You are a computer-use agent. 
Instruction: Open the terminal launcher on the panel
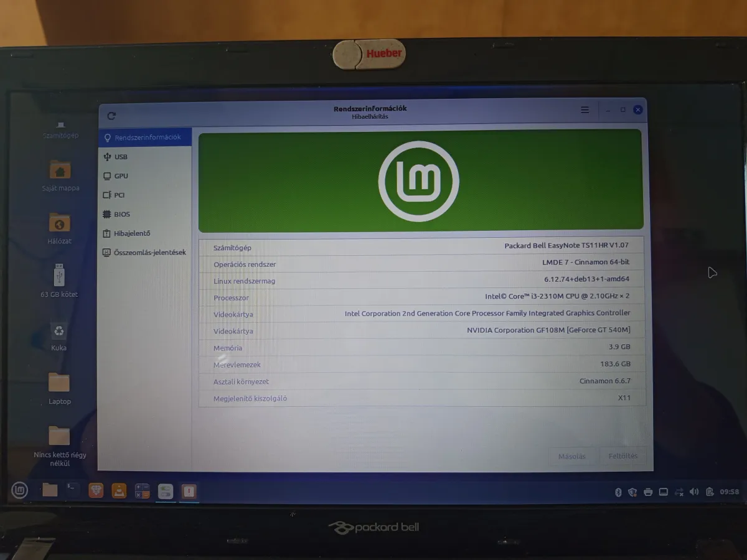click(x=73, y=490)
